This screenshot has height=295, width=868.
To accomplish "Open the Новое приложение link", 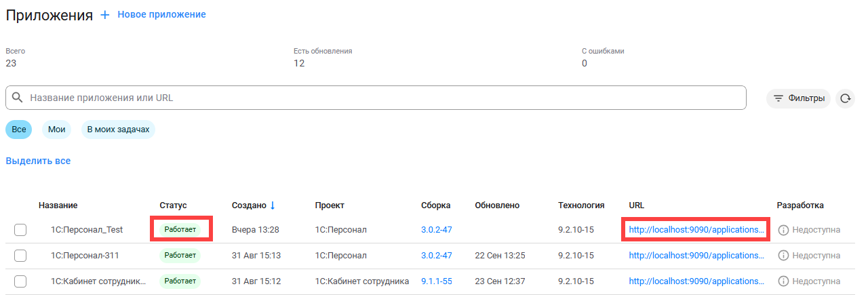I will [161, 14].
